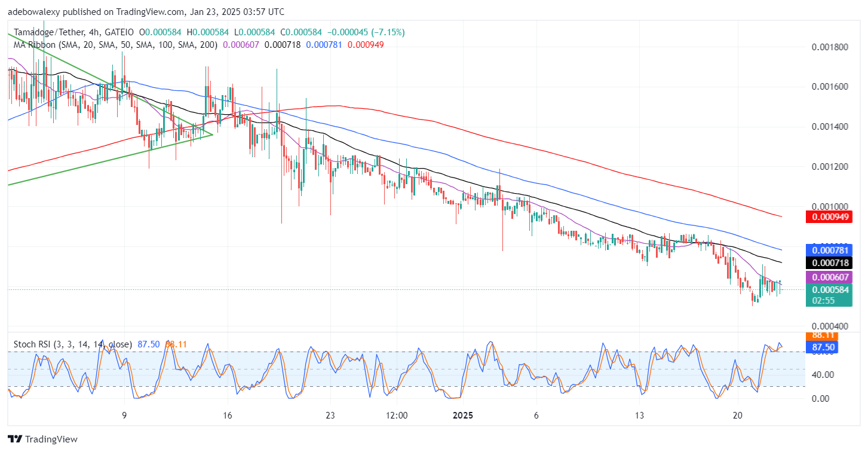Screen dimensions: 868x452
Task: Click the blue 87.50 Stoch RSI axis label
Action: click(821, 347)
